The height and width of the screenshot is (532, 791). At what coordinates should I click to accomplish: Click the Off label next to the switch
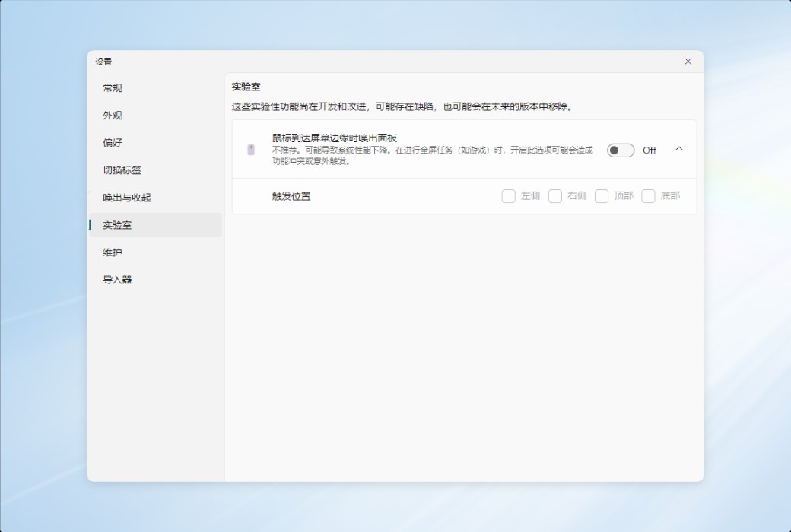click(650, 150)
